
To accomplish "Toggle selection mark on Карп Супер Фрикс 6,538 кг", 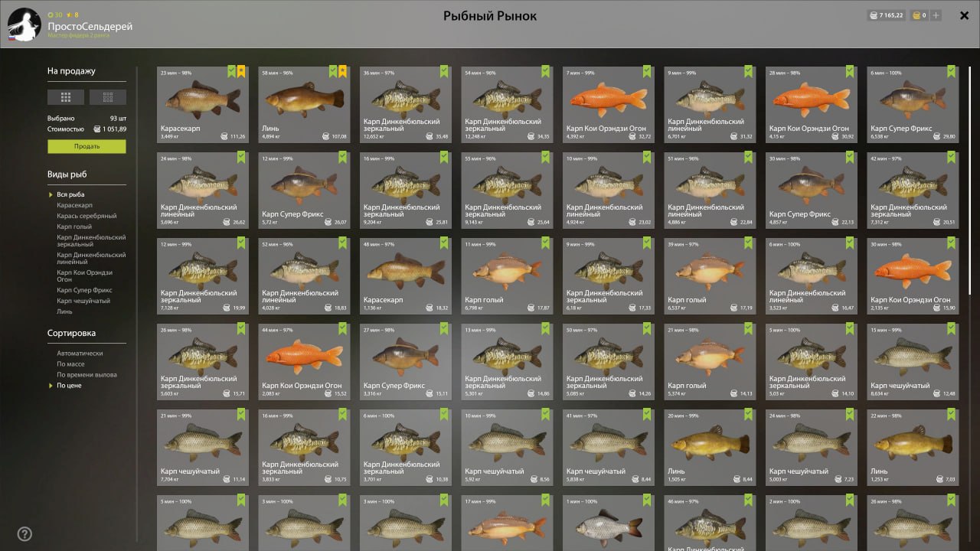I will (x=952, y=71).
